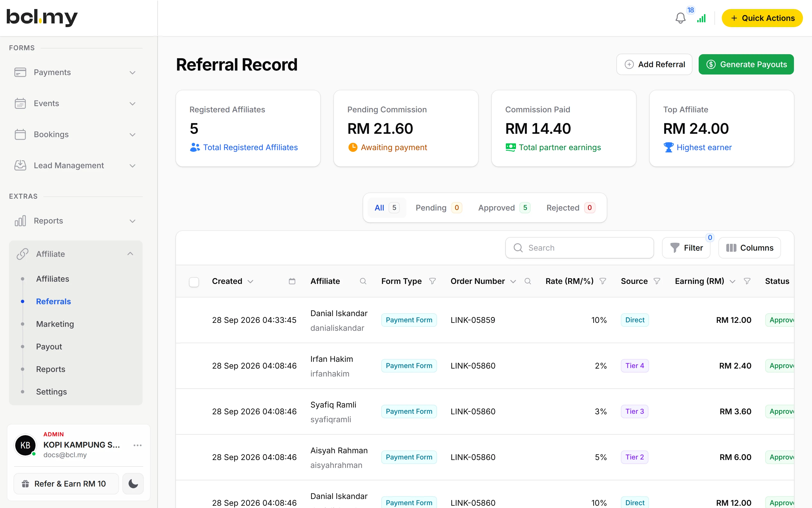Screen dimensions: 812x508
Task: Expand the Bookings menu chevron
Action: click(x=133, y=135)
